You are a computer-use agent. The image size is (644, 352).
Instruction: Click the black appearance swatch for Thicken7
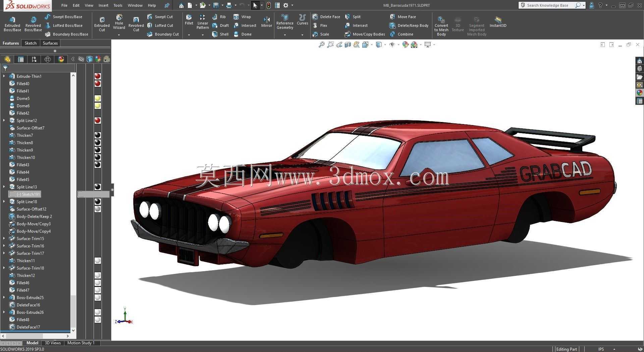pos(98,135)
